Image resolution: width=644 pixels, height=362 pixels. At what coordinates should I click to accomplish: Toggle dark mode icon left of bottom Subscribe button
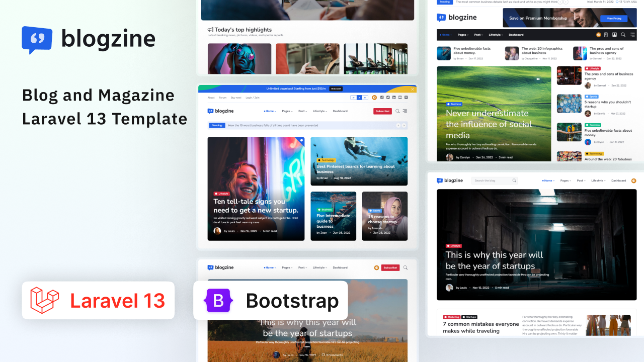coord(376,267)
